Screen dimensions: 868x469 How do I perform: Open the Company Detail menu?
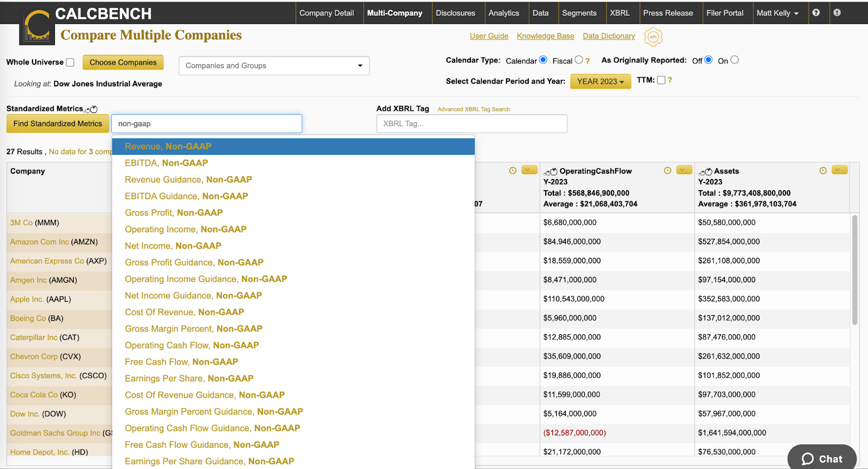pyautogui.click(x=327, y=13)
